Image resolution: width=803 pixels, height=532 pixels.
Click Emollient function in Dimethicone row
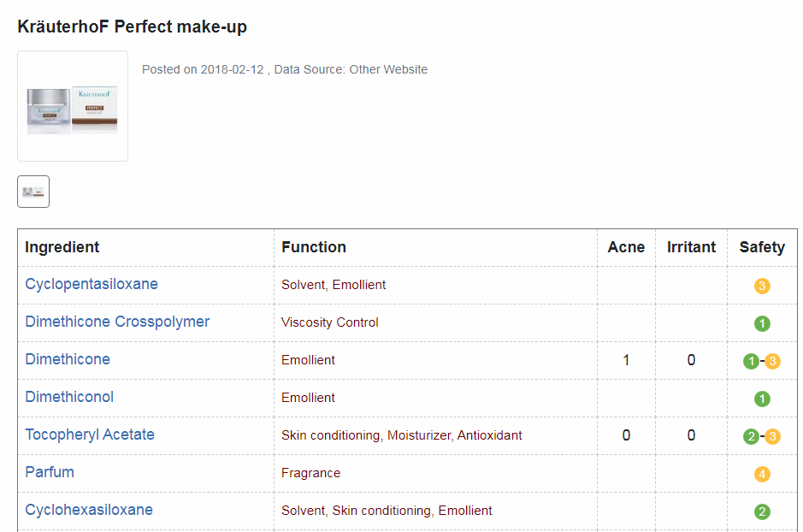pyautogui.click(x=309, y=360)
